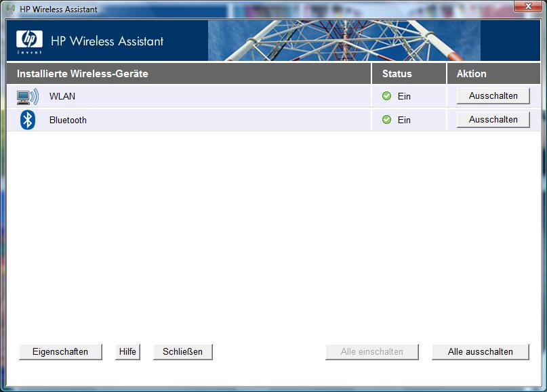Turn off Bluetooth with Ausschalten button

493,120
